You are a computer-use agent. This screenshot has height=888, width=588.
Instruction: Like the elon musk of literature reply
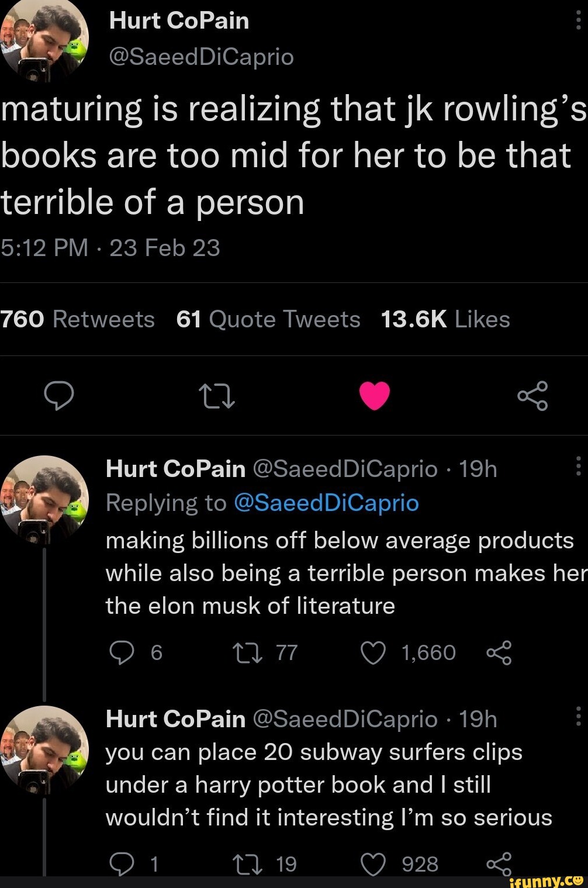point(372,652)
